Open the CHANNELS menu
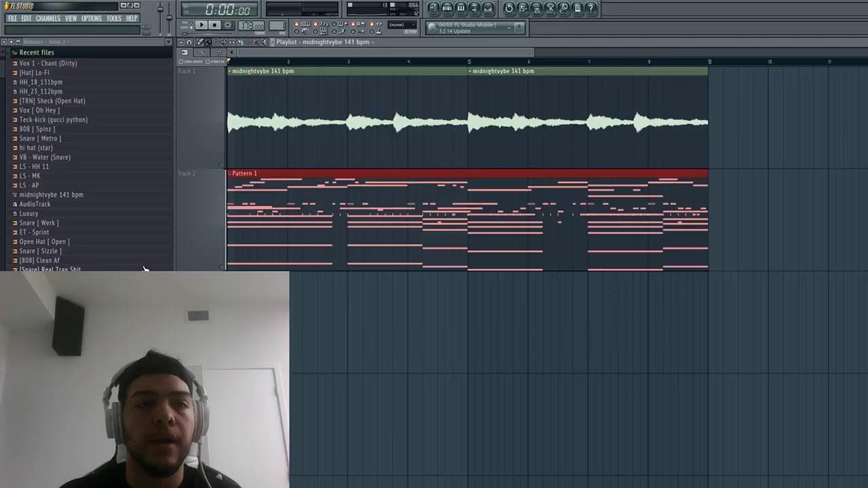The width and height of the screenshot is (868, 488). pyautogui.click(x=48, y=18)
